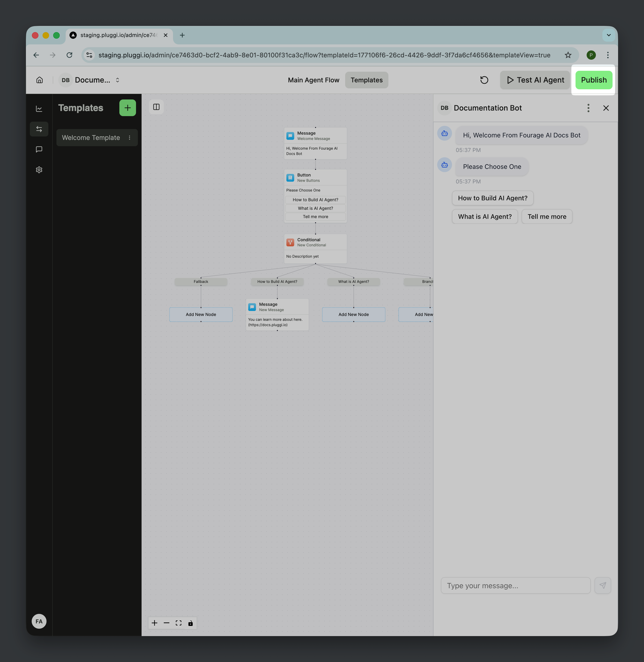Open the flows sidebar icon

tap(39, 129)
